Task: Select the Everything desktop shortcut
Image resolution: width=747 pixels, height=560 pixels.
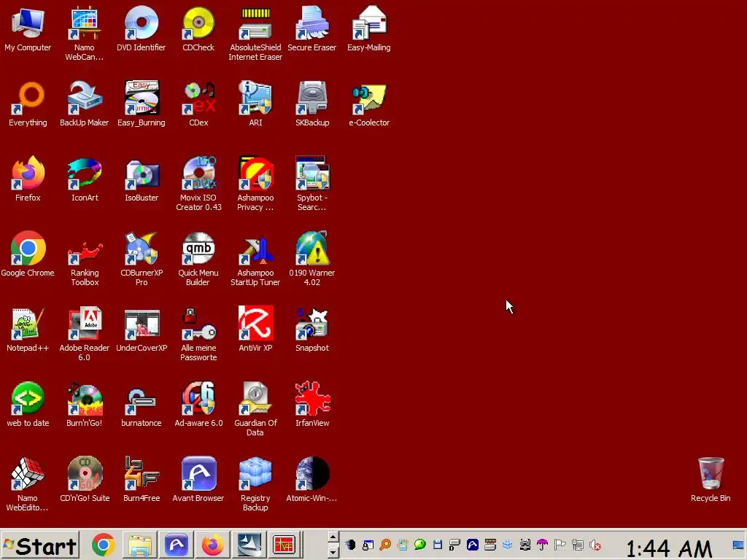Action: tap(28, 104)
